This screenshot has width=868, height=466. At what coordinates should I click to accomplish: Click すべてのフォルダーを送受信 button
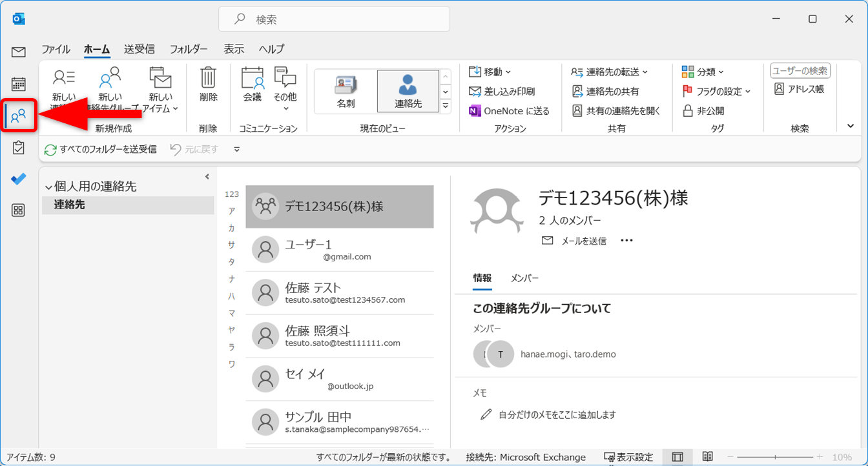coord(101,149)
